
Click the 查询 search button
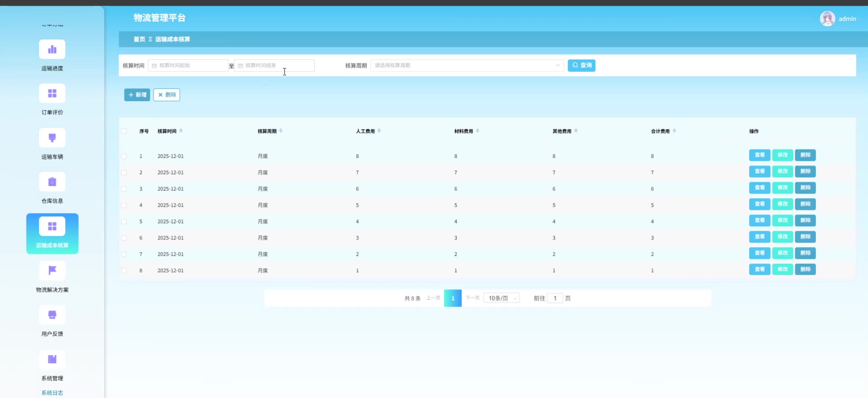(x=581, y=65)
